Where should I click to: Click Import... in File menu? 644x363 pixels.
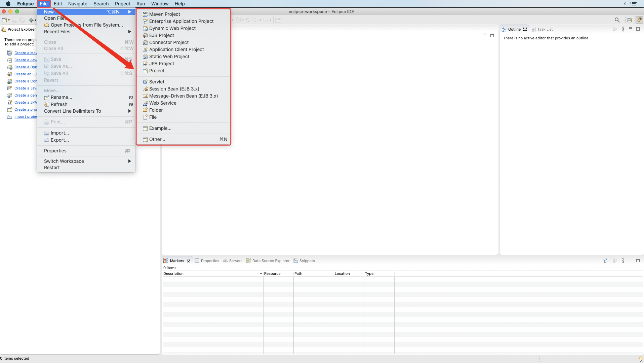[86, 133]
